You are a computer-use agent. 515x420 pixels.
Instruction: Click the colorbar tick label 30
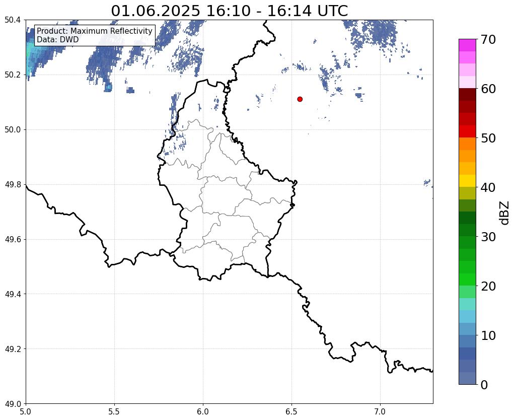tap(488, 237)
